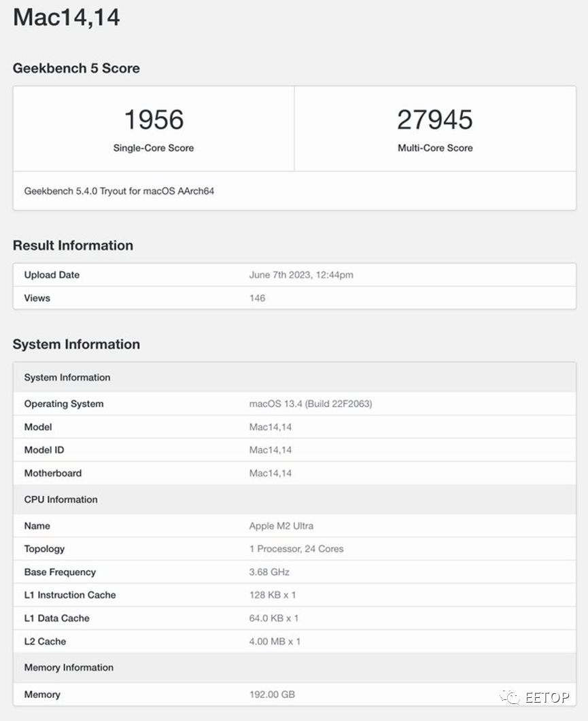Click Geekbench 5.4.0 Tryout version text
The height and width of the screenshot is (721, 588).
pyautogui.click(x=119, y=191)
